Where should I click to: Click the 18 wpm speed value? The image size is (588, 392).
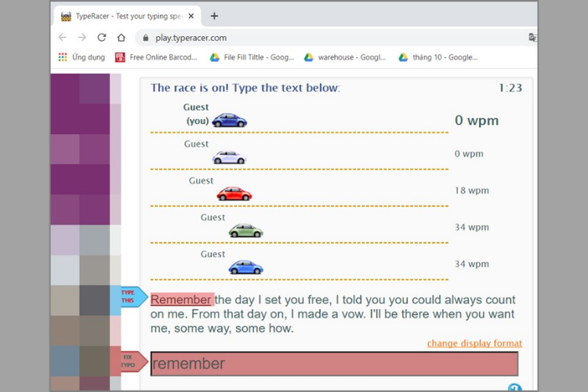pos(472,191)
